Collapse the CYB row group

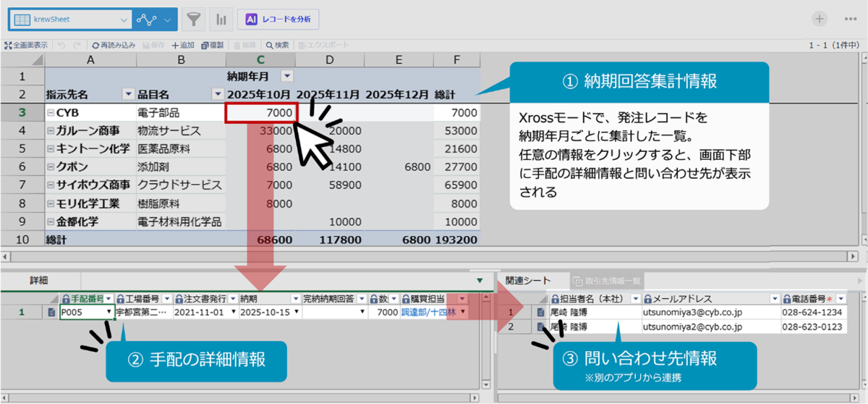(50, 112)
